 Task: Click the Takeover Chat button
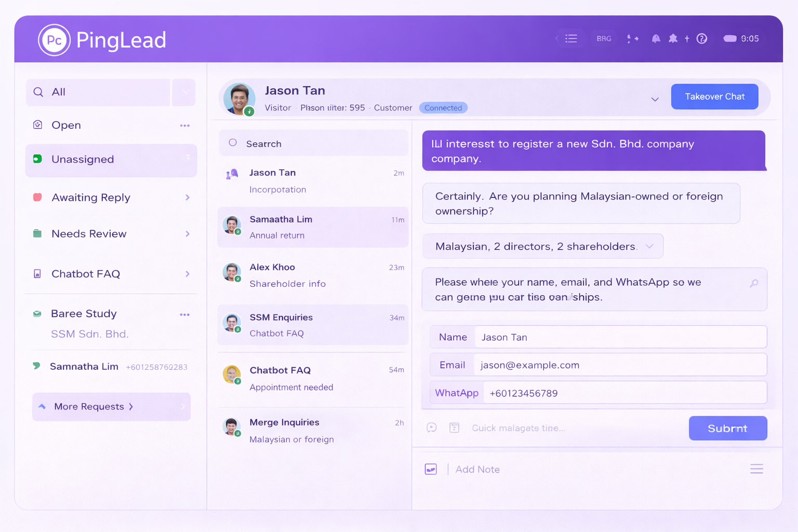[714, 97]
